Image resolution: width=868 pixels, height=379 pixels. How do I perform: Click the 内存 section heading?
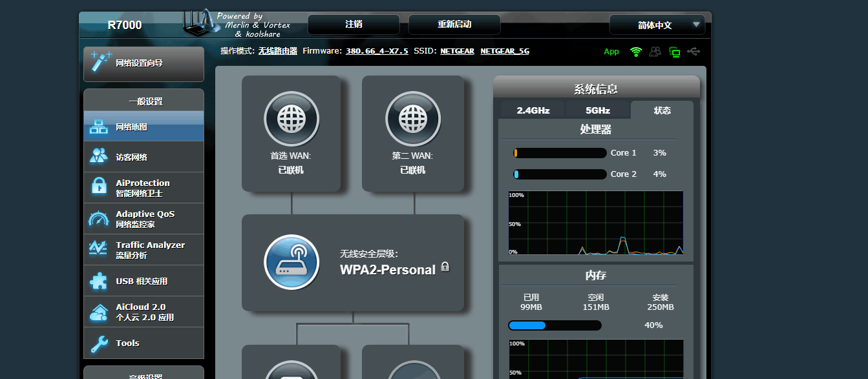[x=596, y=275]
